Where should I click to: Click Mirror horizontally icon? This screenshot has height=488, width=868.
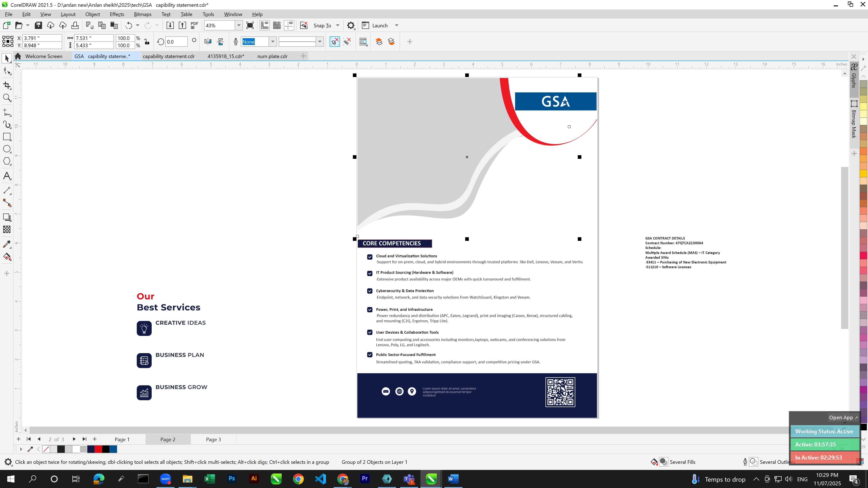[208, 42]
